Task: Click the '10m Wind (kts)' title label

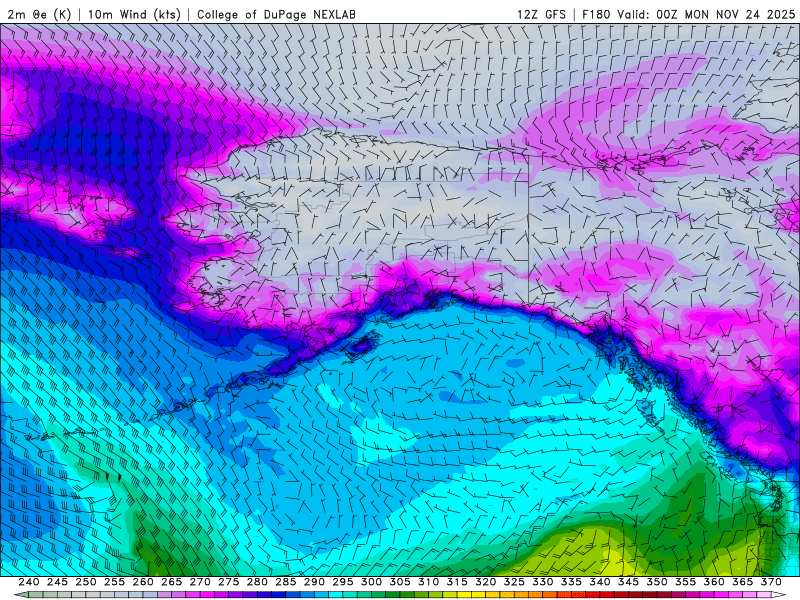Action: [x=134, y=14]
